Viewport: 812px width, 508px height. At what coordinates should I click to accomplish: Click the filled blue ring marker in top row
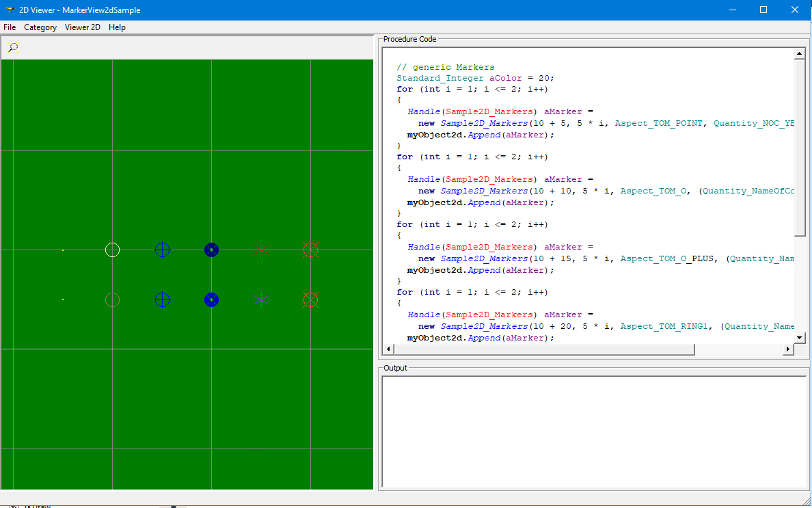click(211, 250)
